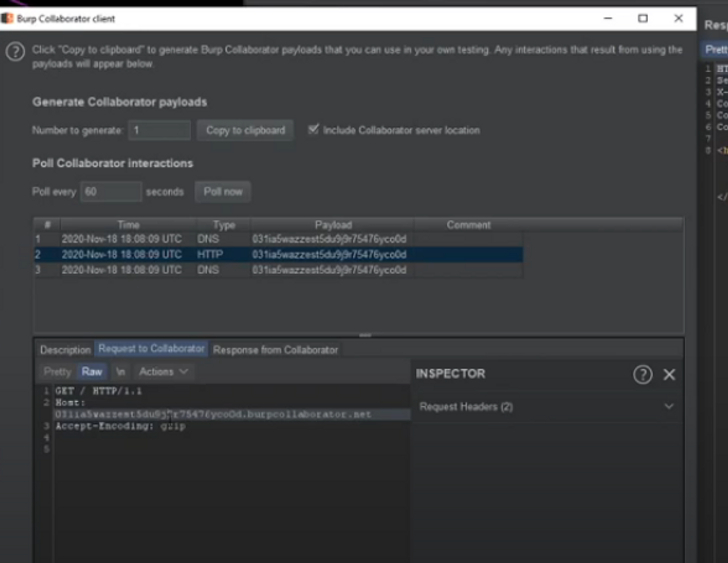
Task: Select the Request to Collaborator tab
Action: tap(151, 348)
